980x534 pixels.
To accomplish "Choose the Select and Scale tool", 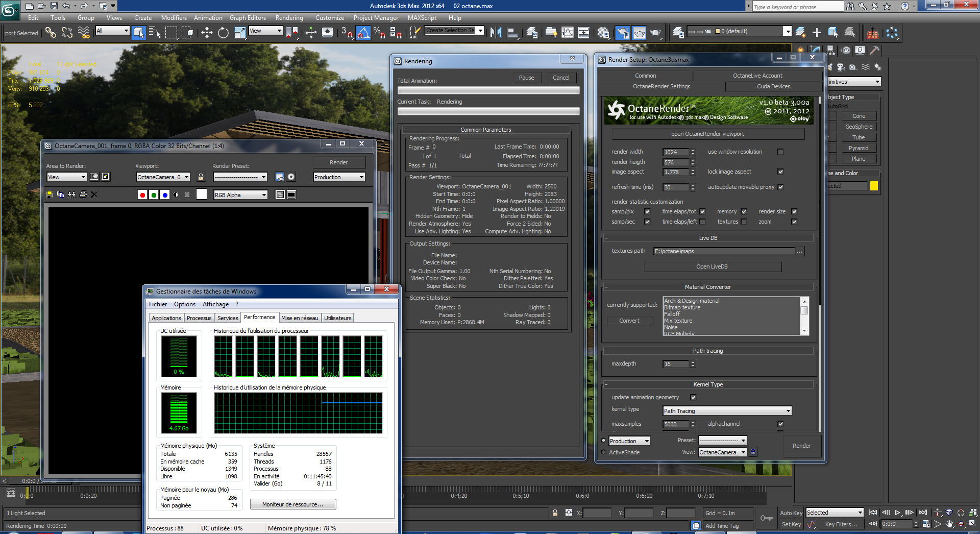I will tap(240, 33).
